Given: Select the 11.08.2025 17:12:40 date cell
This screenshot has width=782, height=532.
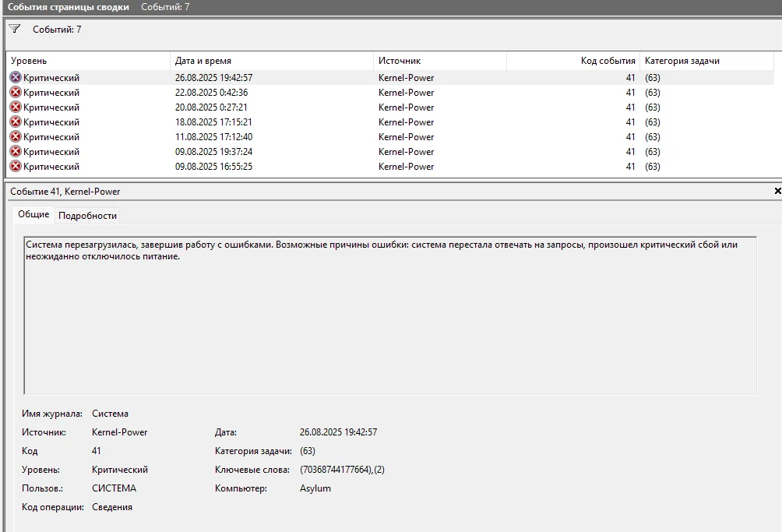Looking at the screenshot, I should (x=213, y=137).
